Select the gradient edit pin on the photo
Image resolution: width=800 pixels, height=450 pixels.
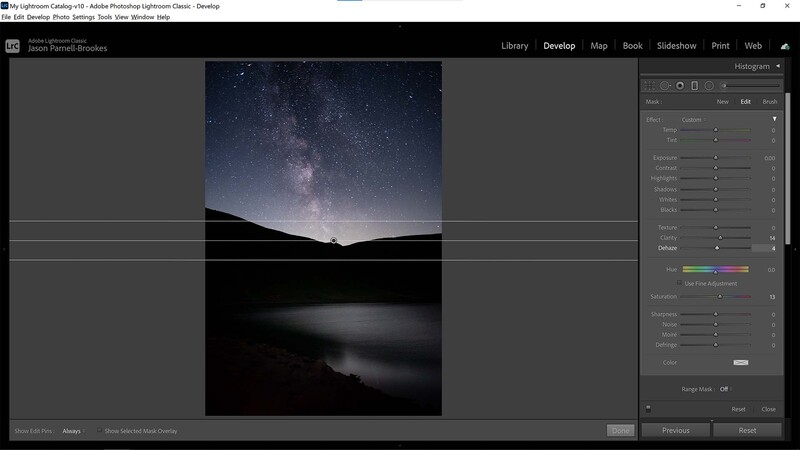pyautogui.click(x=333, y=240)
